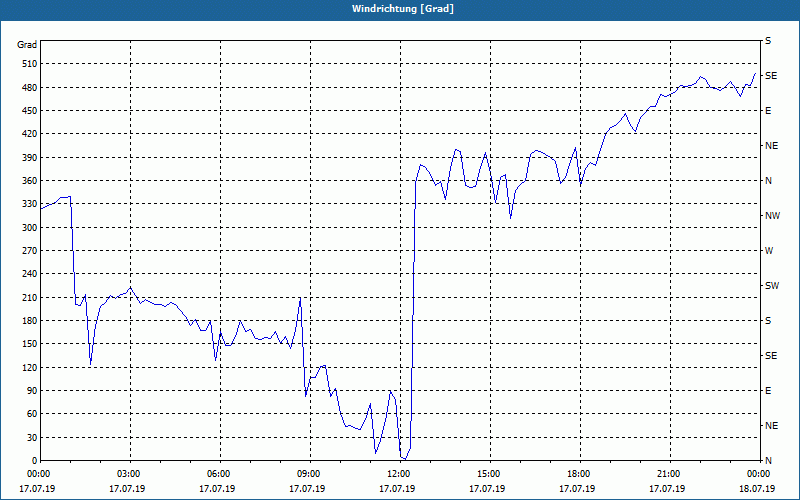800x500 pixels.
Task: Select the 120 y-axis tick label
Action: point(30,367)
